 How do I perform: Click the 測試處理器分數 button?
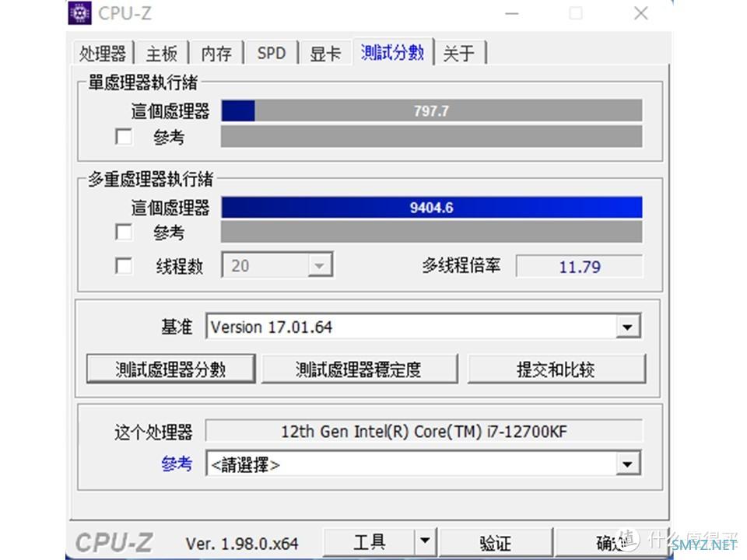coord(170,369)
